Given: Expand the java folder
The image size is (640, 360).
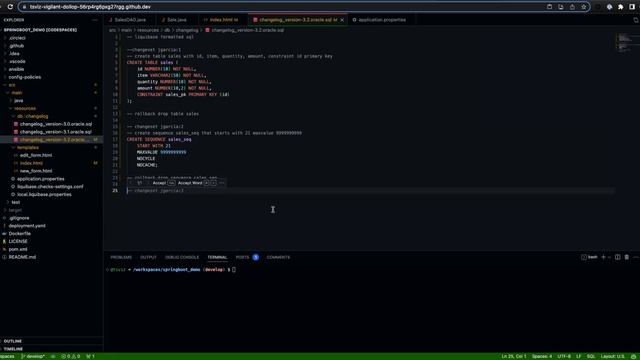Looking at the screenshot, I should click(18, 100).
